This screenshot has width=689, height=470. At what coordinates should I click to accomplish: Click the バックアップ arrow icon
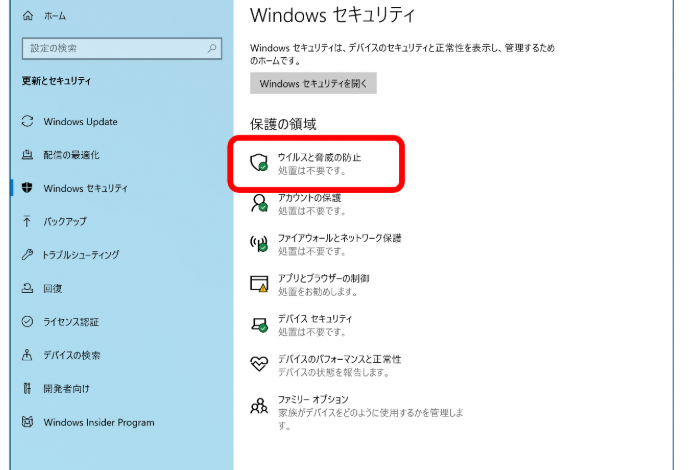[x=27, y=221]
